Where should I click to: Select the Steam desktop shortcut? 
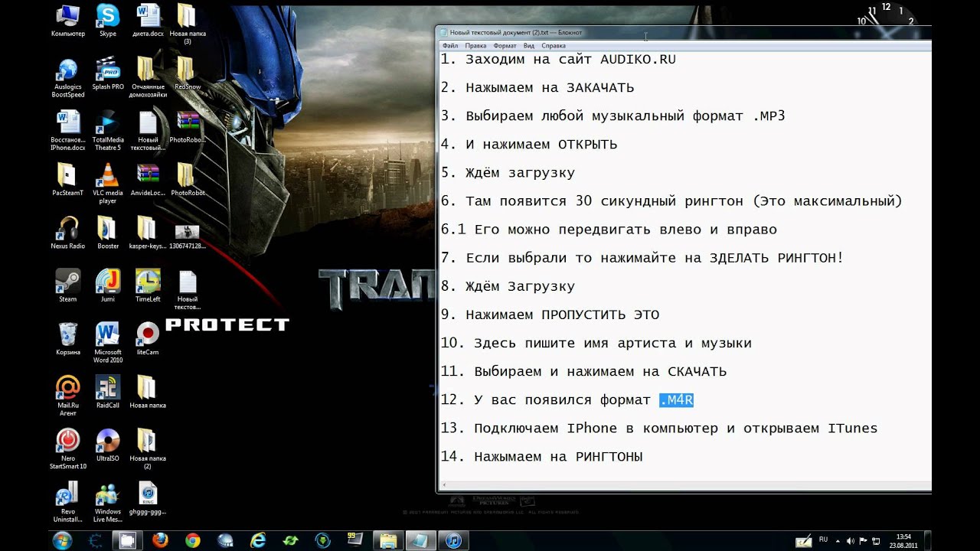68,285
